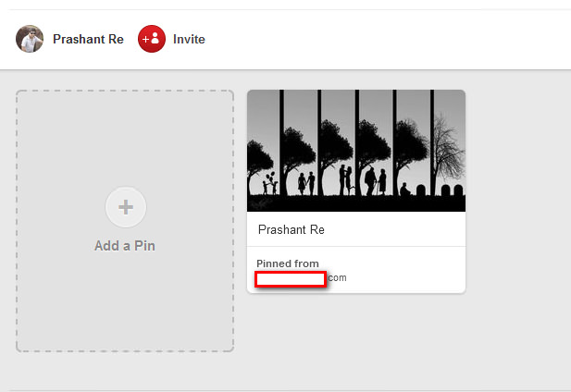Open the Prashant Re profile name in header

click(x=88, y=40)
